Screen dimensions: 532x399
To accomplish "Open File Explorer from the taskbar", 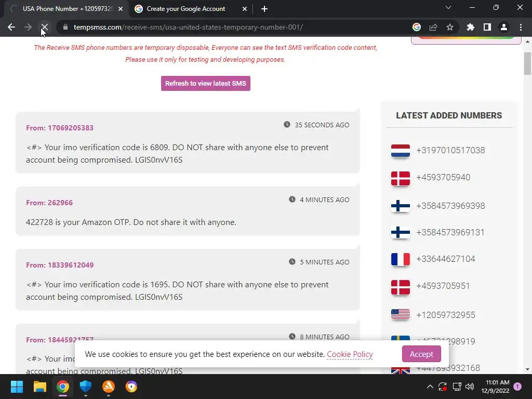I will click(39, 387).
